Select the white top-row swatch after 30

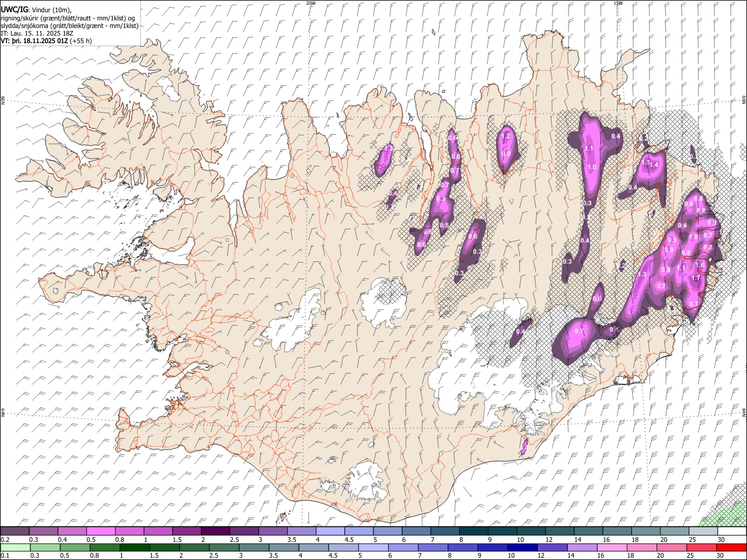731,531
